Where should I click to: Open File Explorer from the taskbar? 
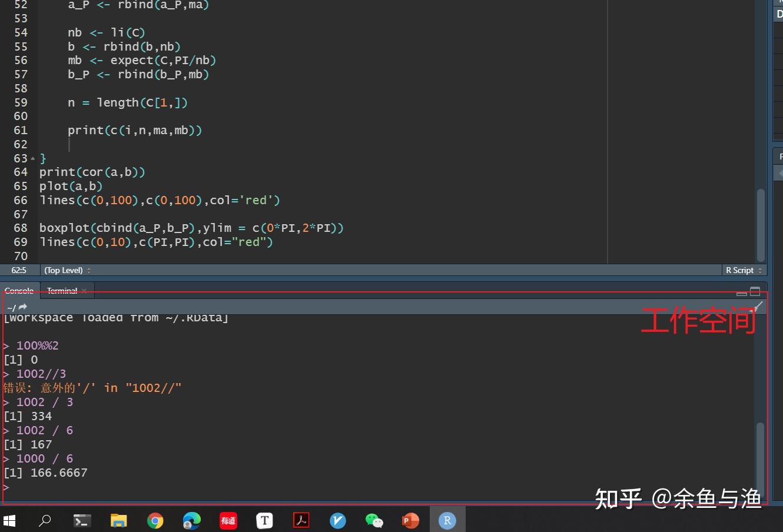[118, 520]
